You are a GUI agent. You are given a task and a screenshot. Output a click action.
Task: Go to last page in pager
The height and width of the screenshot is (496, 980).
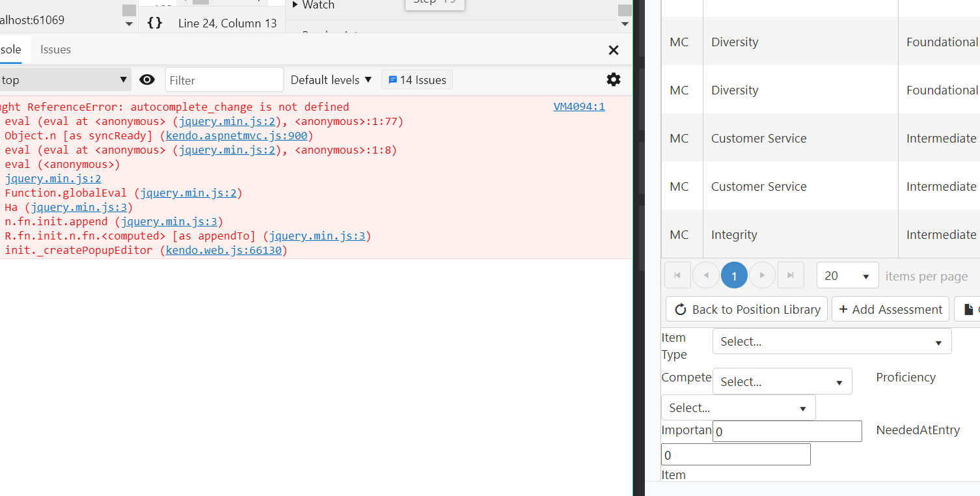point(791,275)
